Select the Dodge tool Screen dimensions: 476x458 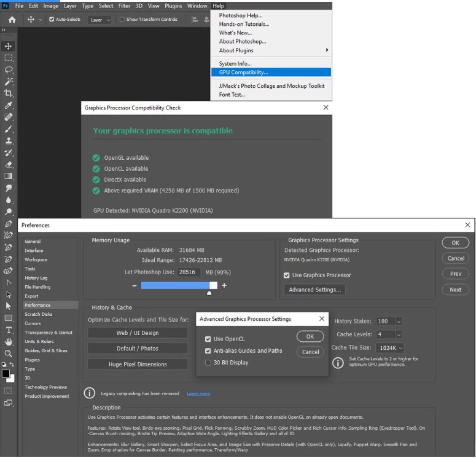point(8,212)
